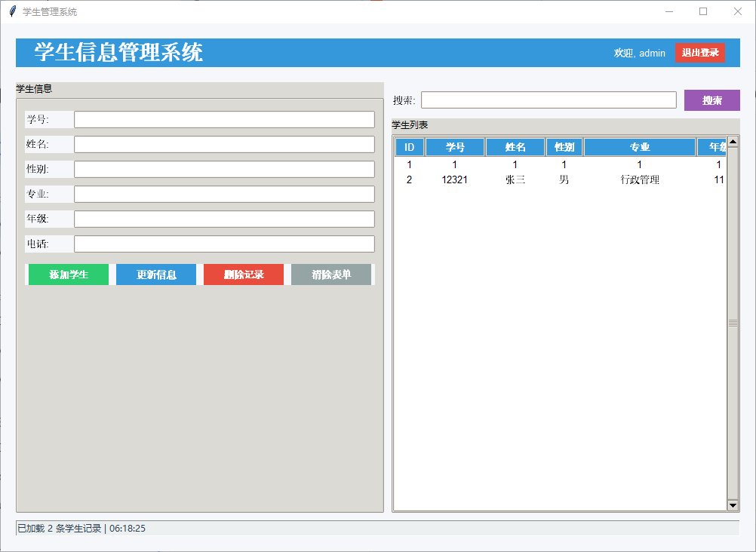This screenshot has width=756, height=552.
Task: Click the vertical scrollbar of the student list
Action: [x=731, y=324]
